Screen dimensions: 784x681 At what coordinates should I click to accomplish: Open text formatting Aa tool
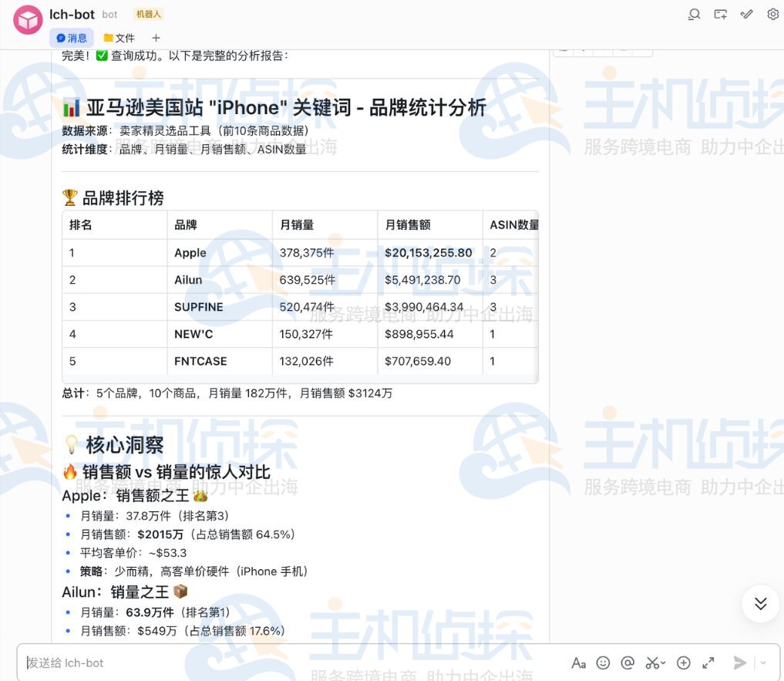579,663
